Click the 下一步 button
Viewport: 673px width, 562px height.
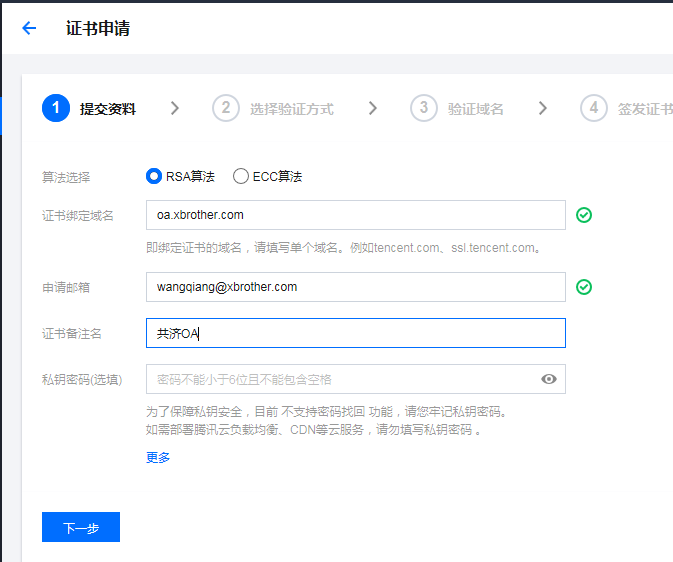coord(81,527)
